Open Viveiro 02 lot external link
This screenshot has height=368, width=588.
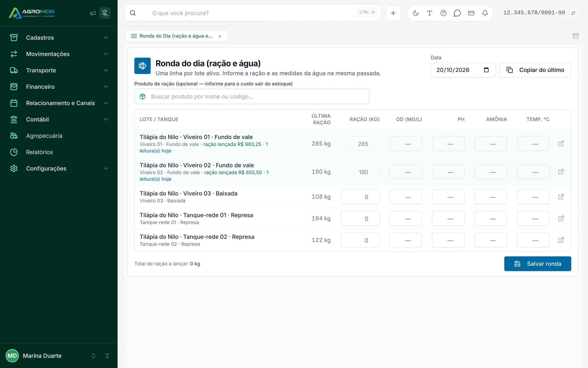click(x=561, y=172)
